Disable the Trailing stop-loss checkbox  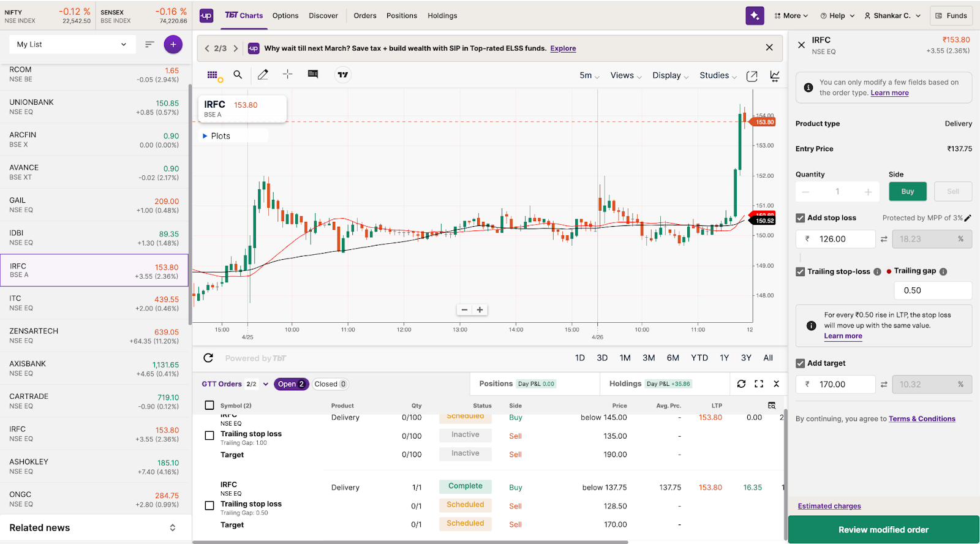point(800,272)
